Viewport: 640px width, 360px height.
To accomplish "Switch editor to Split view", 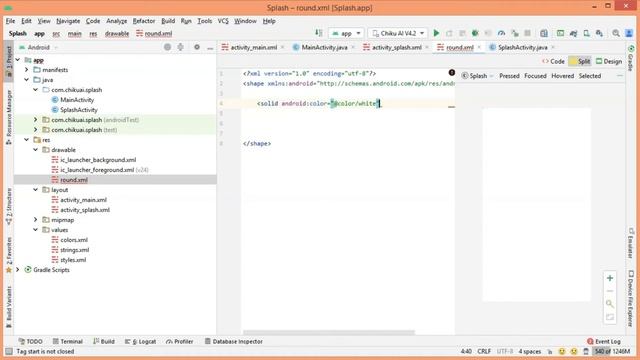I will [580, 62].
